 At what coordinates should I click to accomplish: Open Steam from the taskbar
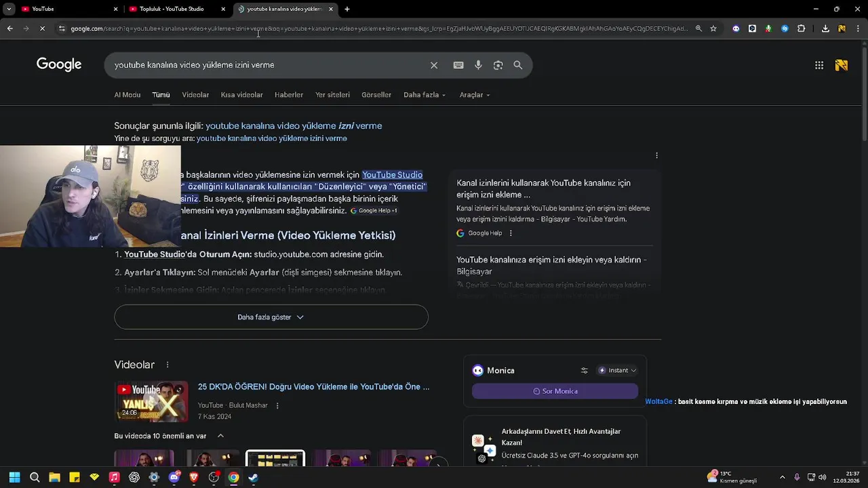[x=253, y=477]
